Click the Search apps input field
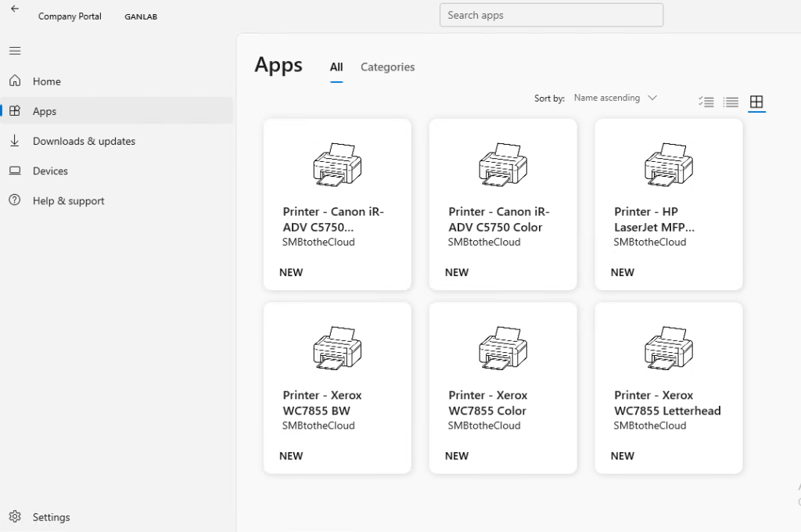 [551, 15]
